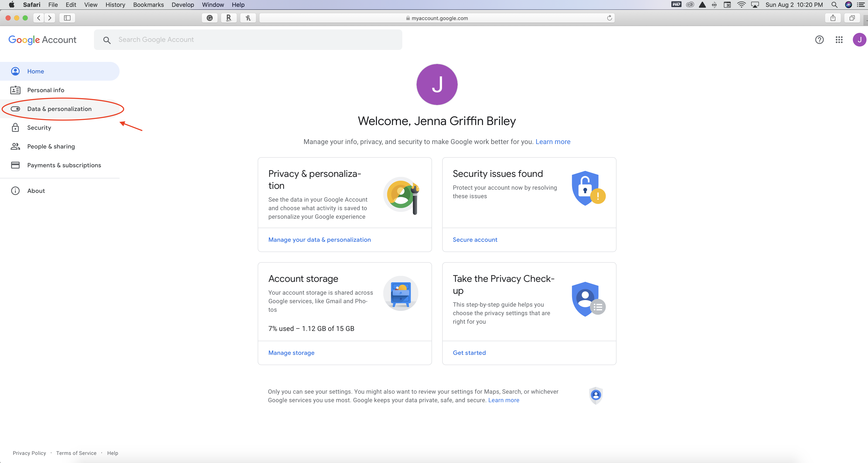Image resolution: width=868 pixels, height=463 pixels.
Task: Click the Safari sidebar toggle icon
Action: click(x=67, y=18)
